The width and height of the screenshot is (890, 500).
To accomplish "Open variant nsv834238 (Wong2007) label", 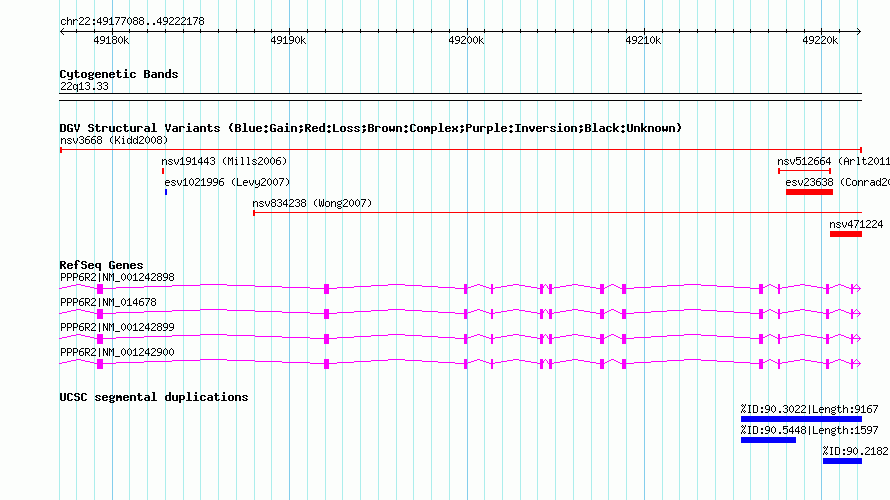I will pos(312,203).
